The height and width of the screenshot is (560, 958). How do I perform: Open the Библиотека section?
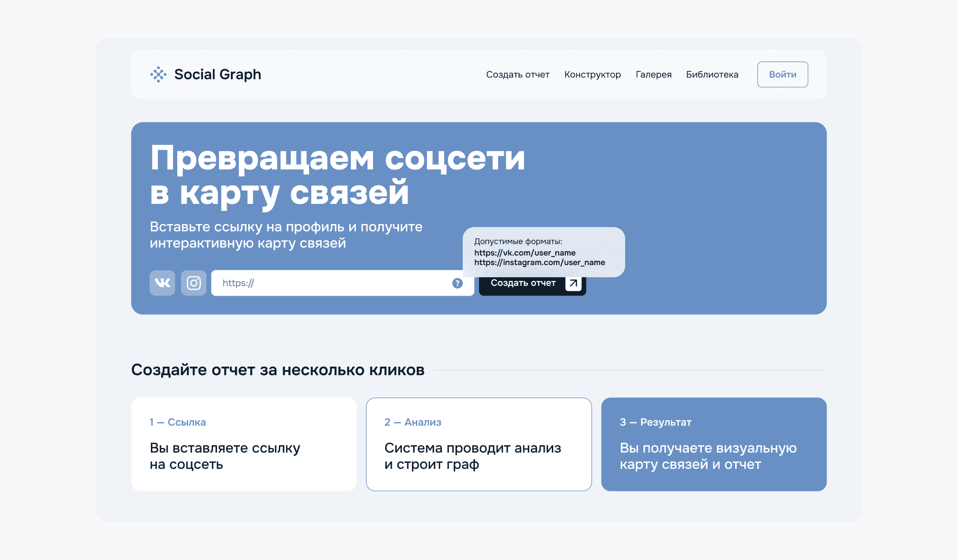point(712,75)
